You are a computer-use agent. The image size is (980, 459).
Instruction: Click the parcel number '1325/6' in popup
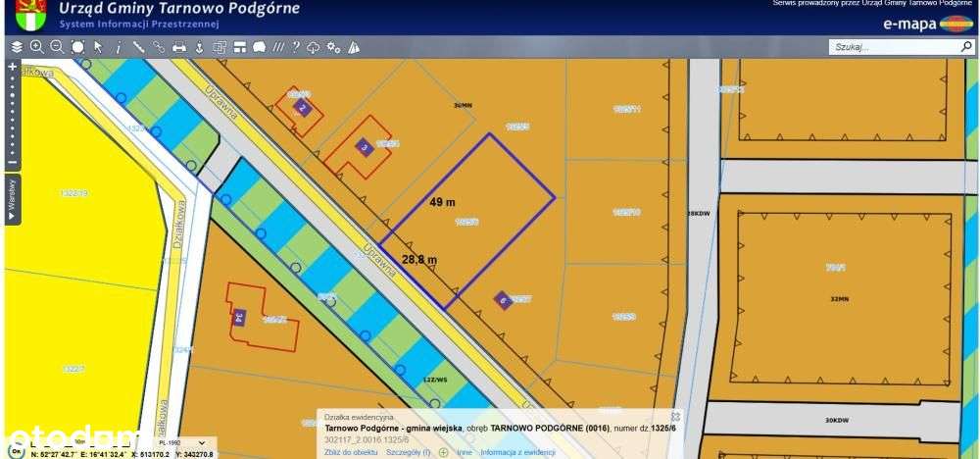point(662,428)
